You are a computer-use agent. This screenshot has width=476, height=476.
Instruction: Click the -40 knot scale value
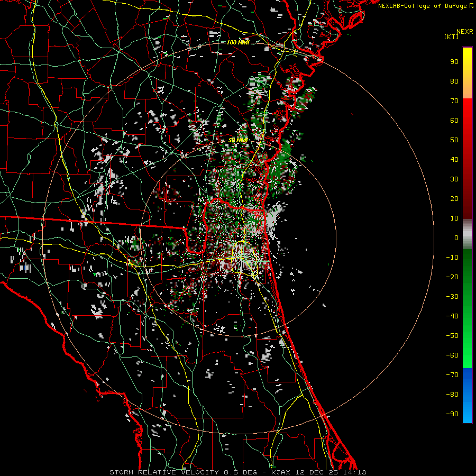452,316
